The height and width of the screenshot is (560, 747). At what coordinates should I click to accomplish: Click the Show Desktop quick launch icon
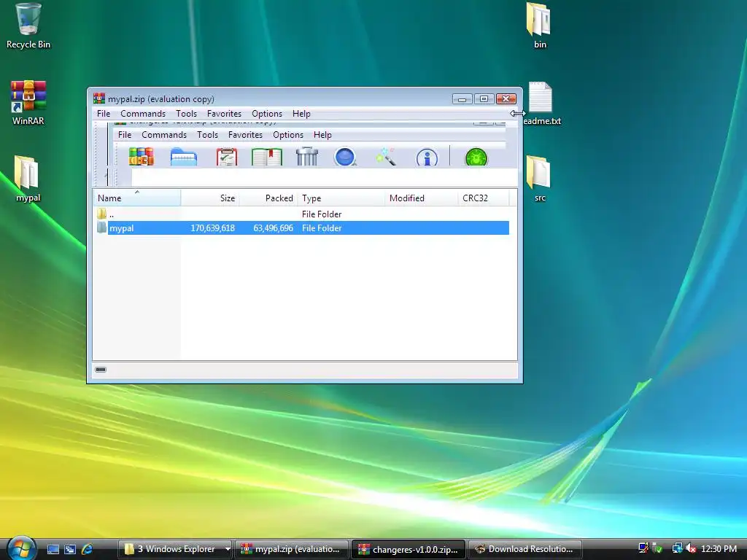[x=53, y=549]
